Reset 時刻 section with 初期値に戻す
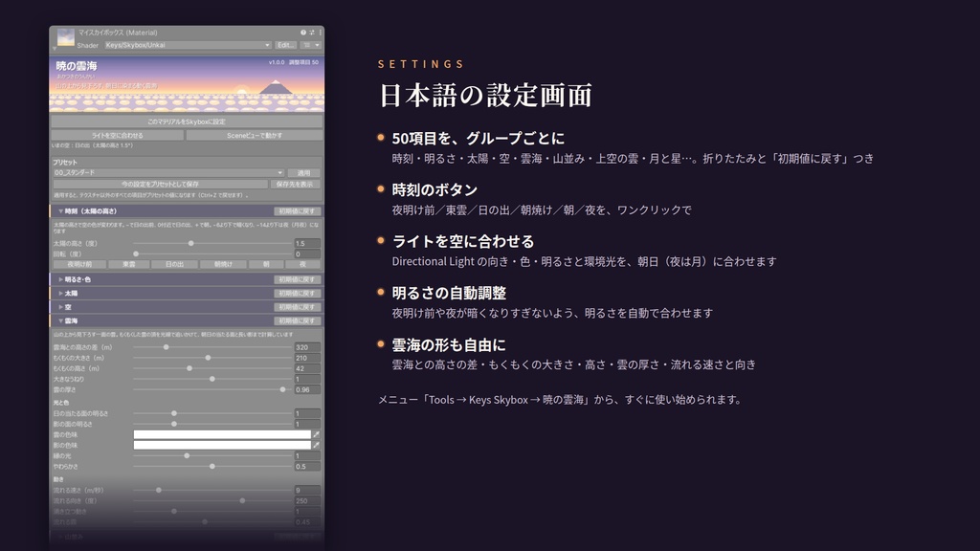Image resolution: width=980 pixels, height=551 pixels. click(x=297, y=211)
